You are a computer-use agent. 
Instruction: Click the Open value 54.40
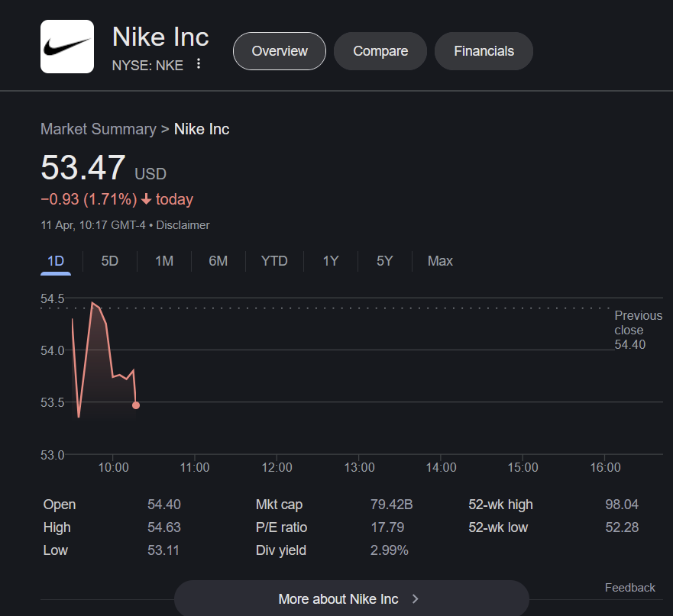tap(164, 505)
